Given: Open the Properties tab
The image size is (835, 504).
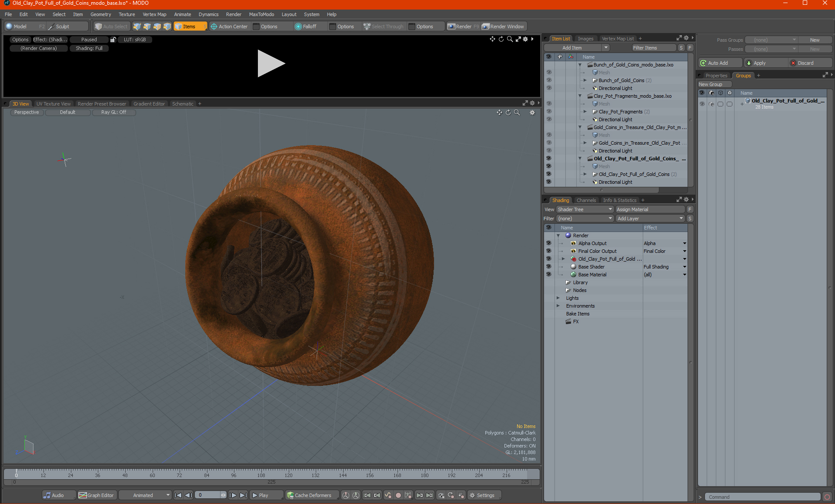Looking at the screenshot, I should 716,76.
